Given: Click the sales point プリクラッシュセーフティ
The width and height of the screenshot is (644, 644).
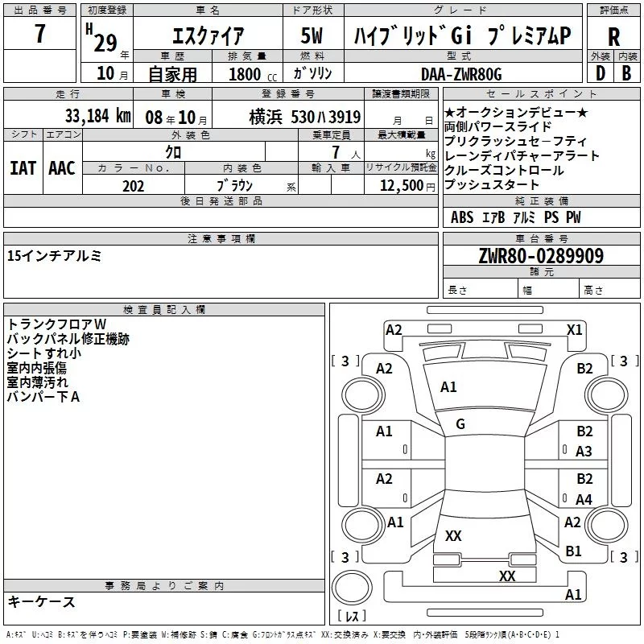Looking at the screenshot, I should (515, 142).
